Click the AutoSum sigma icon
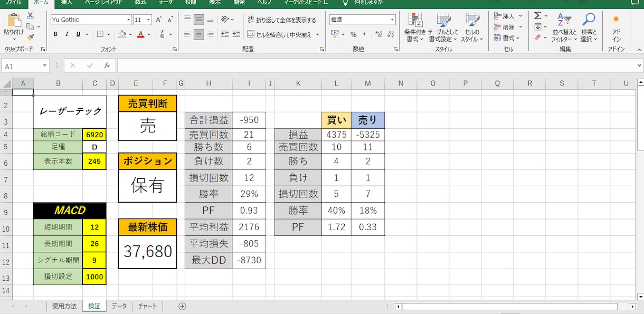The width and height of the screenshot is (644, 314). click(x=538, y=16)
